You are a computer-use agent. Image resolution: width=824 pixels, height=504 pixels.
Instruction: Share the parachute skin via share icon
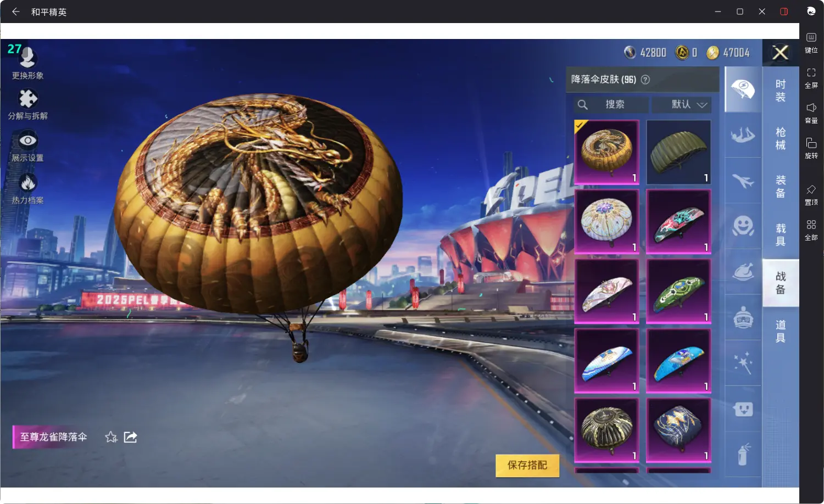[131, 437]
